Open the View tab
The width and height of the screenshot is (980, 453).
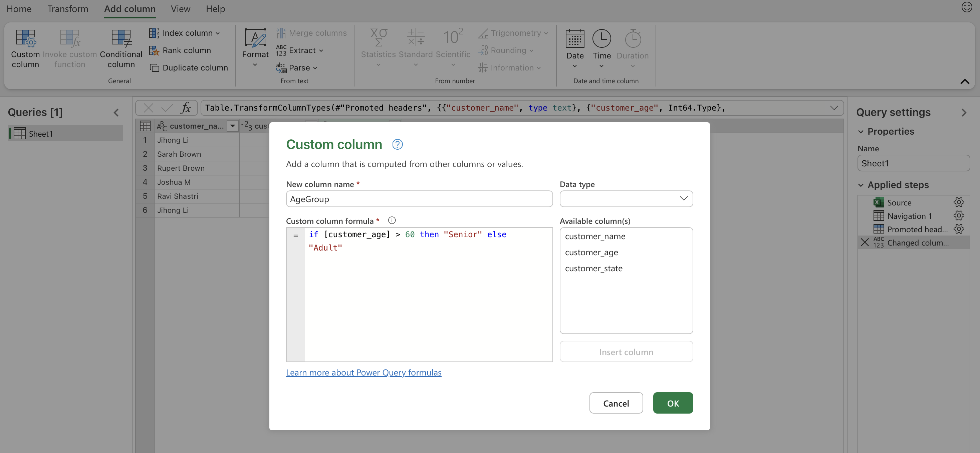(x=180, y=9)
